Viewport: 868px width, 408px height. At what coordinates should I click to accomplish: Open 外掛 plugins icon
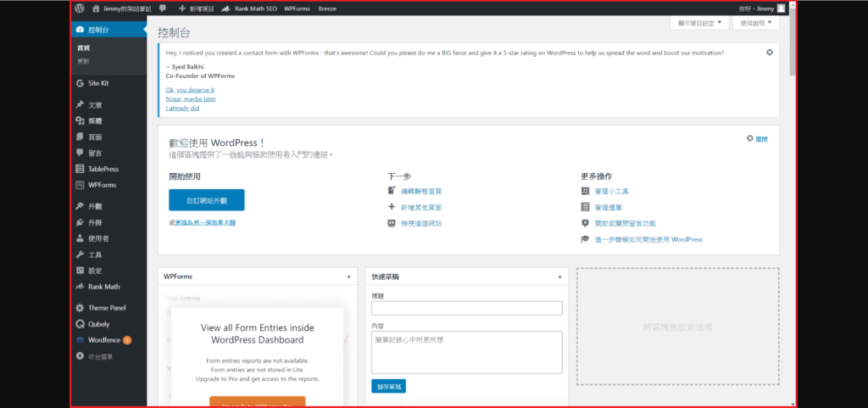coord(80,222)
